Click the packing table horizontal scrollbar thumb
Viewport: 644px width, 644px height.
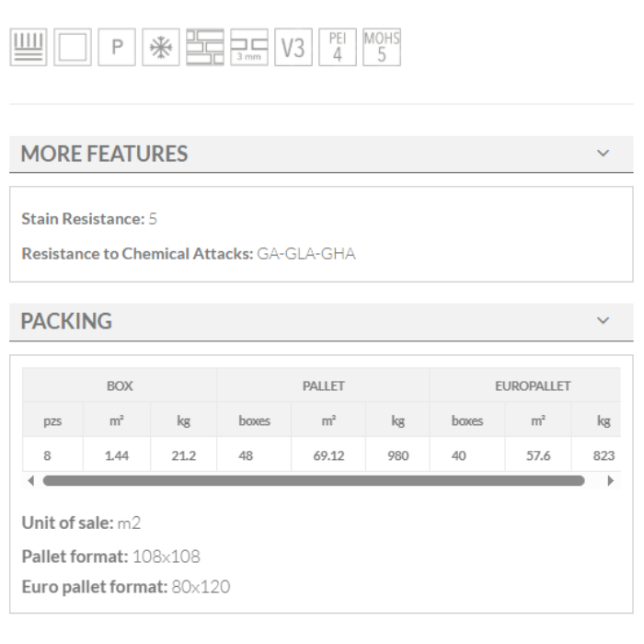tap(313, 480)
